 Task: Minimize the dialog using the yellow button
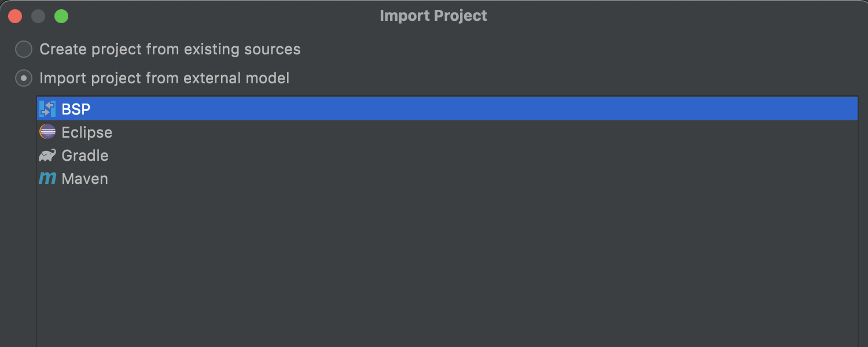pyautogui.click(x=38, y=16)
